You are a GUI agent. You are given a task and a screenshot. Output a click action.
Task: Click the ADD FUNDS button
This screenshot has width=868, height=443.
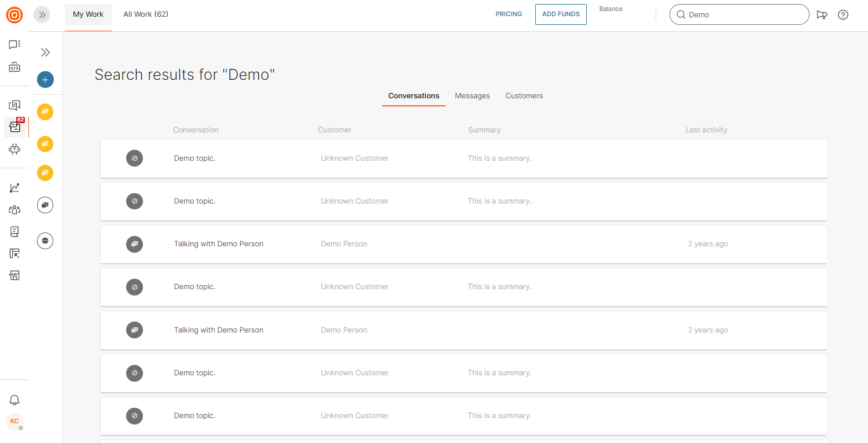561,14
